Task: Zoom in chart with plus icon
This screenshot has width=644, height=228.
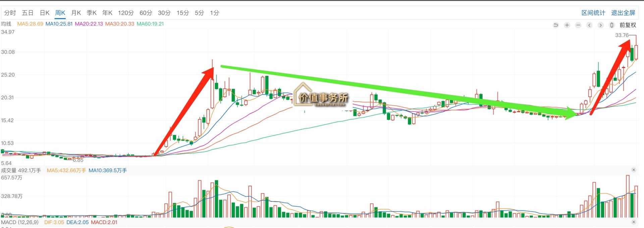Action: (567, 25)
